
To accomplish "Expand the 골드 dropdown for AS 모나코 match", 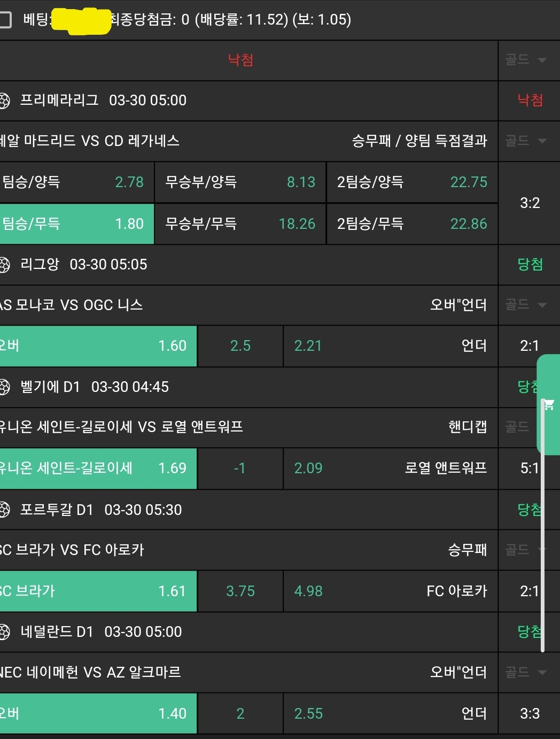I will pos(526,305).
